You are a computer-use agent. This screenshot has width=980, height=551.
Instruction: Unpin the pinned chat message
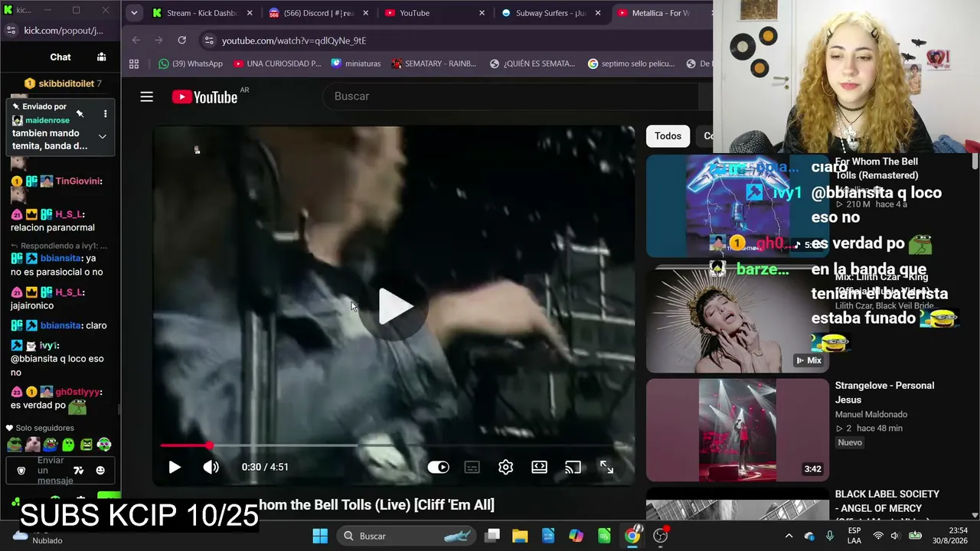[80, 113]
